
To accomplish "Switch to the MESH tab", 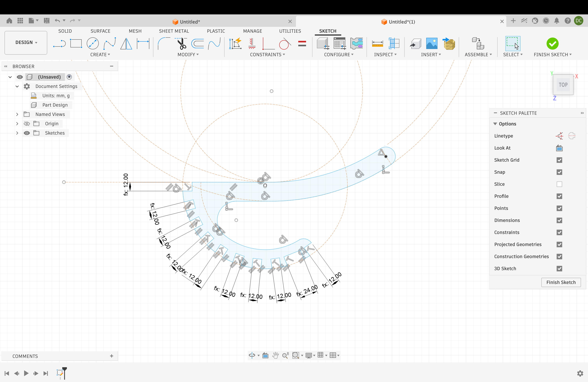I will click(135, 31).
